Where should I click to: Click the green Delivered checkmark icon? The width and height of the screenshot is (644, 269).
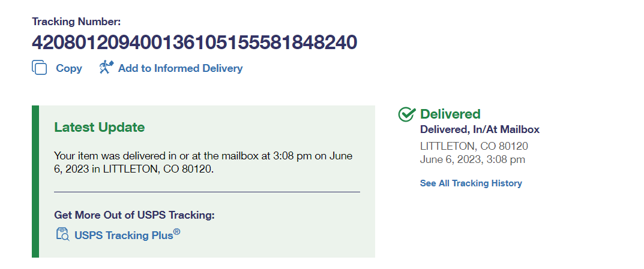click(407, 114)
